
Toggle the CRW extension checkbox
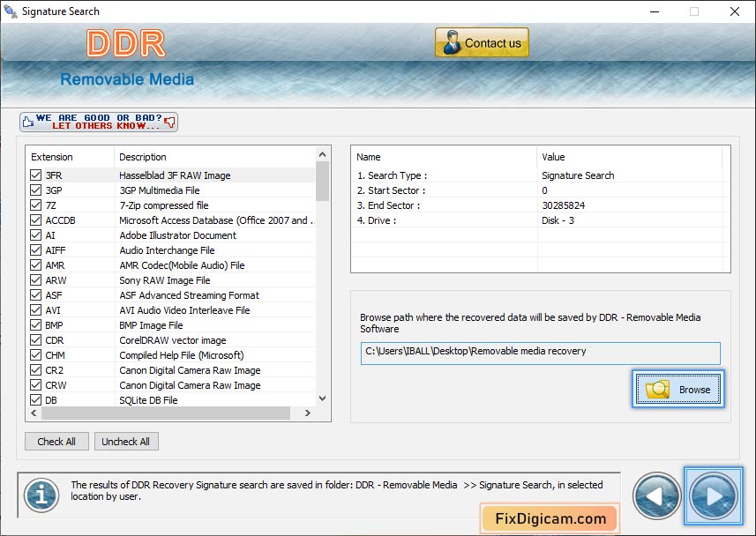tap(35, 384)
